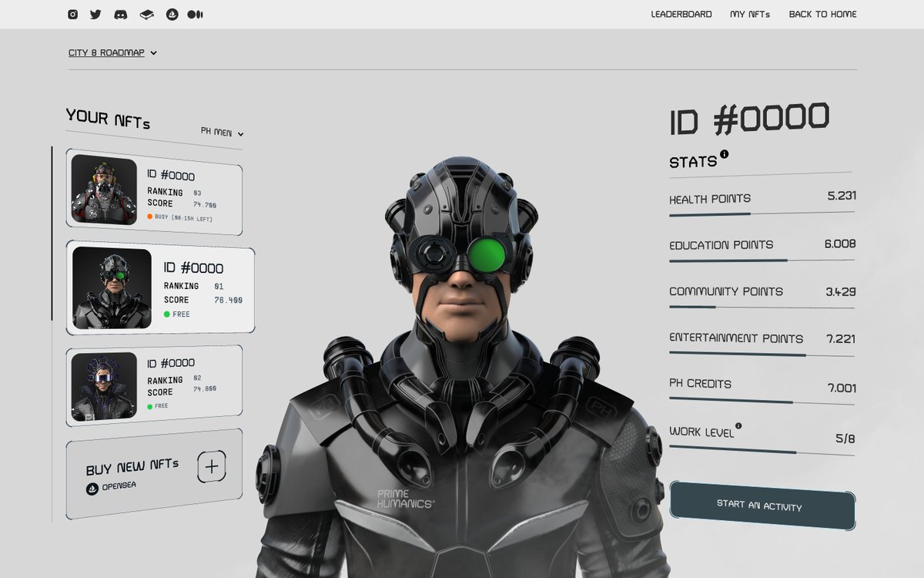Open the Buy New NFTs card
The width and height of the screenshot is (924, 578).
click(154, 474)
